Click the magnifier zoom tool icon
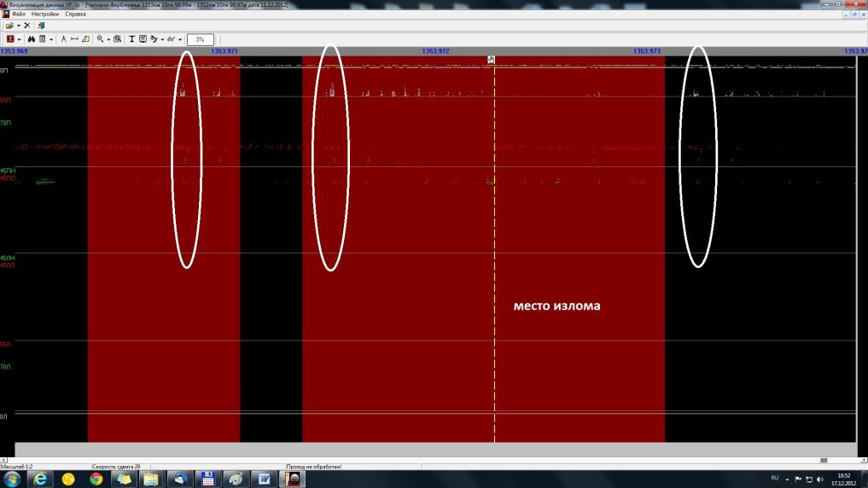This screenshot has height=488, width=868. click(x=99, y=39)
